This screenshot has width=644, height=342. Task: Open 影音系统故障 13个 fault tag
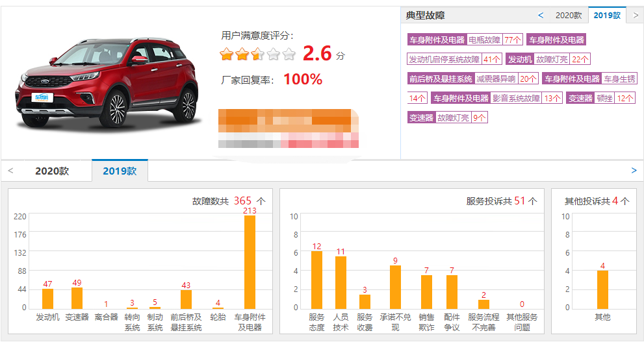496,98
